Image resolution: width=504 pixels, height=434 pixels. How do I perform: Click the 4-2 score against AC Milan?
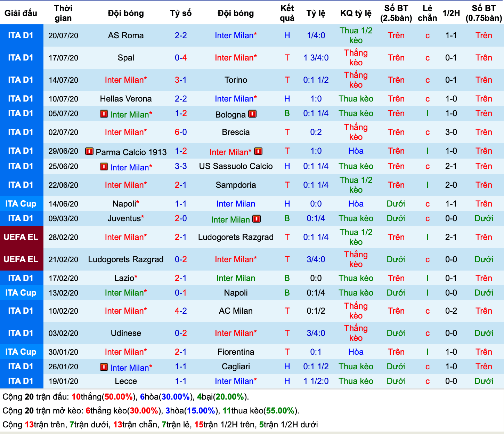click(181, 311)
